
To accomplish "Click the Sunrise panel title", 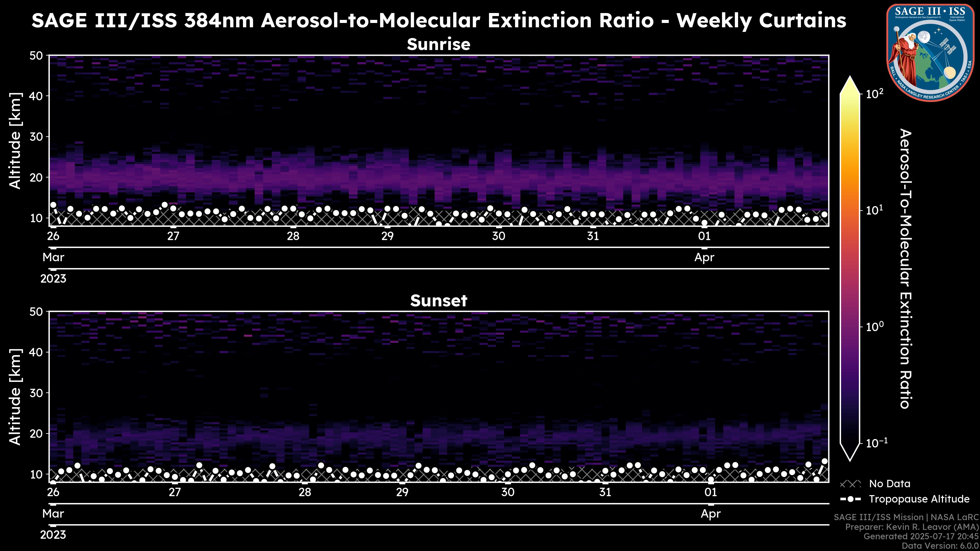I will click(x=438, y=44).
